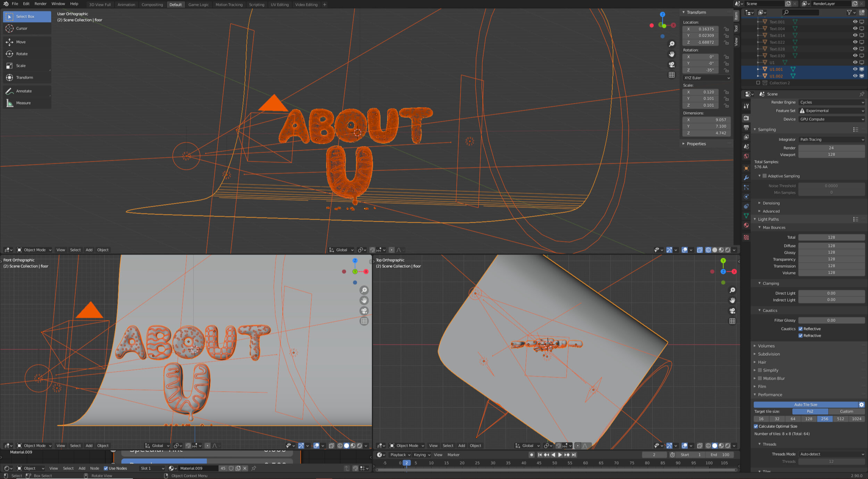868x479 pixels.
Task: Select the Measure tool
Action: coord(27,103)
